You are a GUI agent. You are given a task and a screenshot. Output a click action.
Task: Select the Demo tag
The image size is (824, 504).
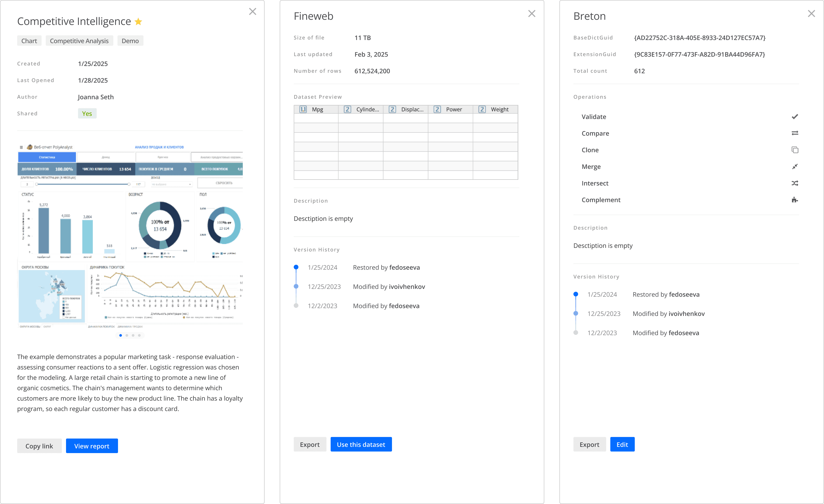[x=130, y=41]
